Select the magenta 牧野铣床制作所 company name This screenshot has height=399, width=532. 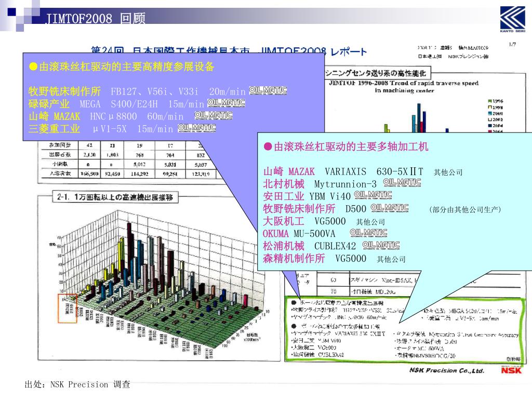pyautogui.click(x=299, y=209)
